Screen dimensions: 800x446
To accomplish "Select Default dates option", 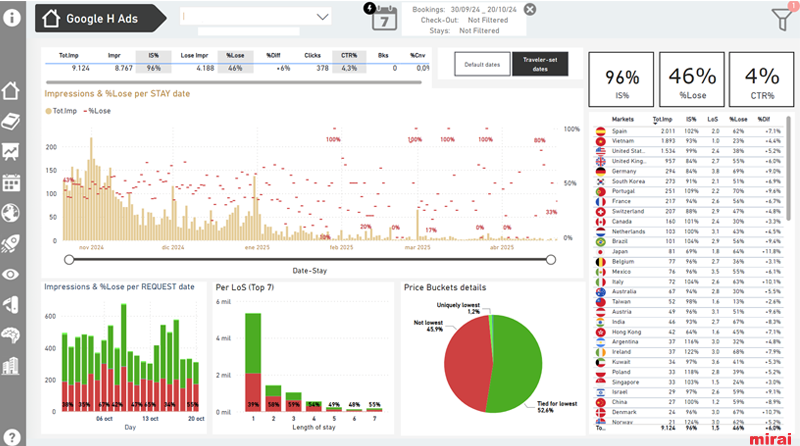I will tap(482, 64).
